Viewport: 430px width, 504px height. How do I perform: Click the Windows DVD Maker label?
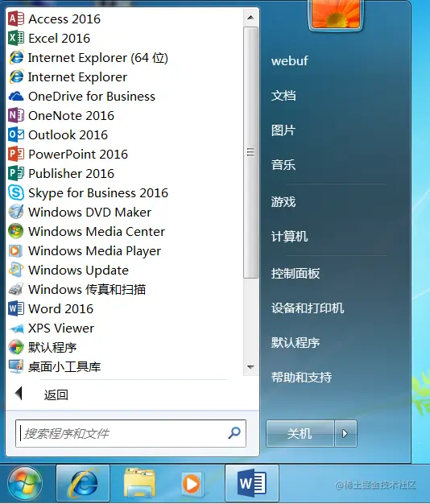point(89,212)
